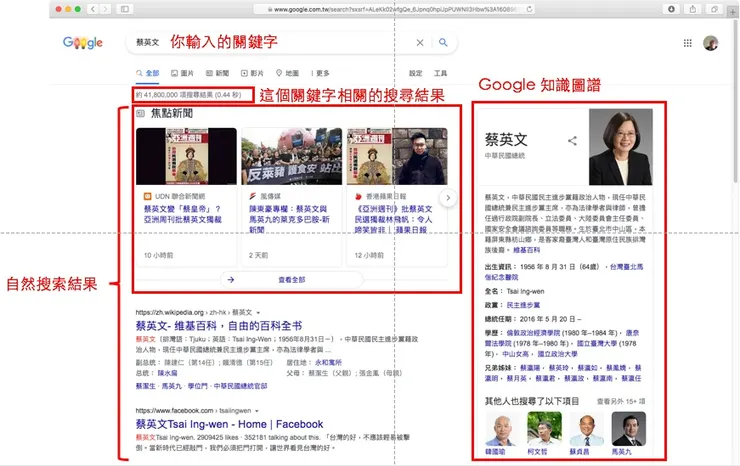The image size is (740, 466).
Task: Open 中山女高 education link
Action: [x=515, y=354]
